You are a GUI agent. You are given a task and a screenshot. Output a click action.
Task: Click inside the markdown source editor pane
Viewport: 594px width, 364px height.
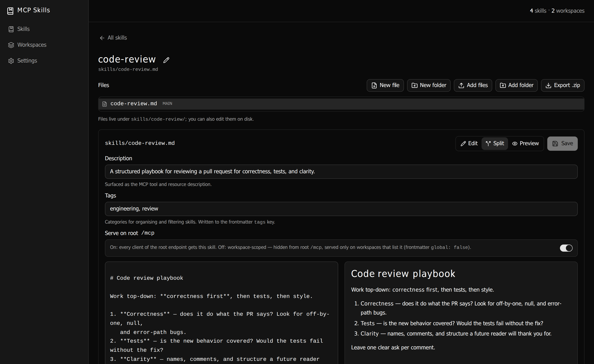click(221, 313)
